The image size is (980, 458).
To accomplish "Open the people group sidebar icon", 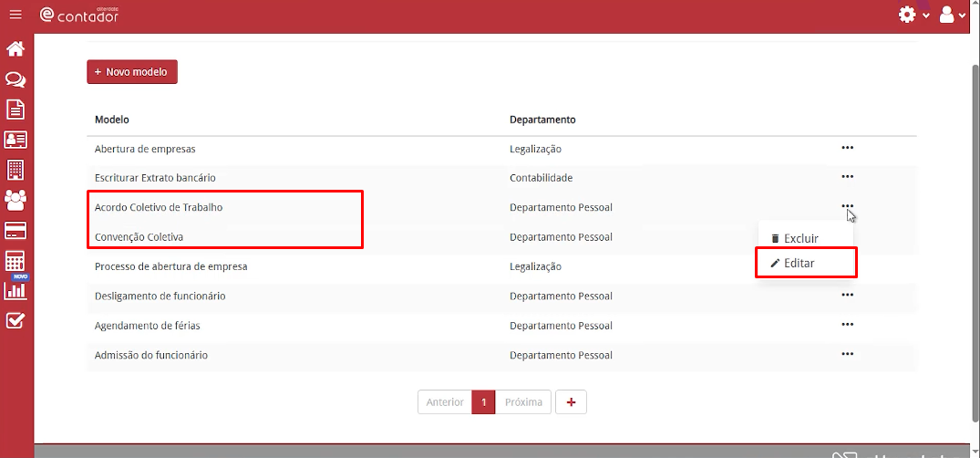I will coord(15,200).
